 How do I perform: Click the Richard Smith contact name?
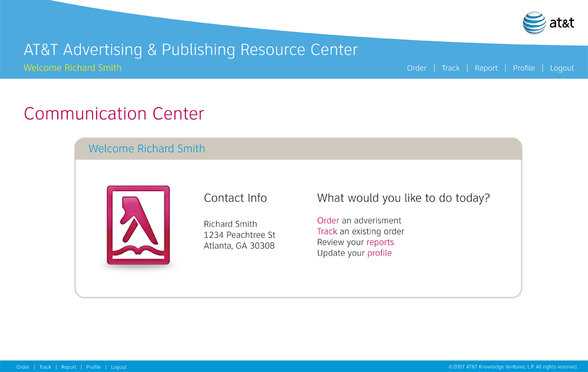pos(230,224)
